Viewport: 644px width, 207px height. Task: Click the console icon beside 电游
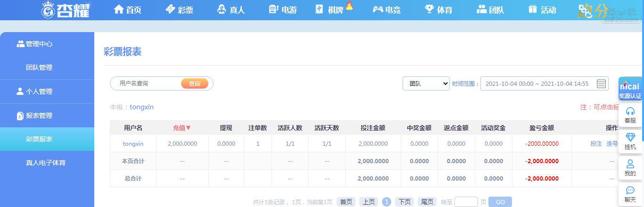[273, 9]
